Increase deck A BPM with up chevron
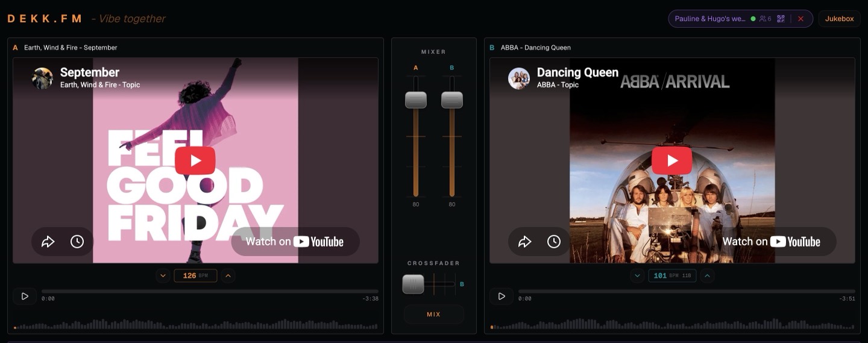 click(x=228, y=275)
